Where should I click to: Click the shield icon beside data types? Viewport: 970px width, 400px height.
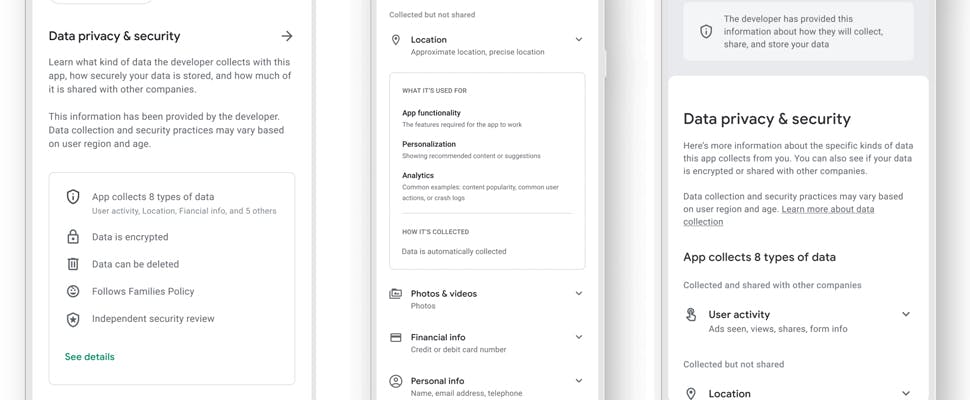tap(73, 197)
